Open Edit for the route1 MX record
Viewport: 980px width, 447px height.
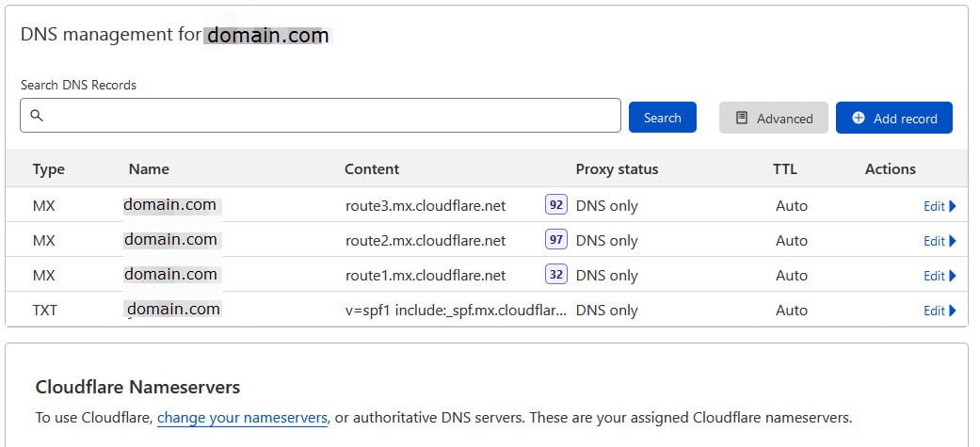pyautogui.click(x=939, y=276)
